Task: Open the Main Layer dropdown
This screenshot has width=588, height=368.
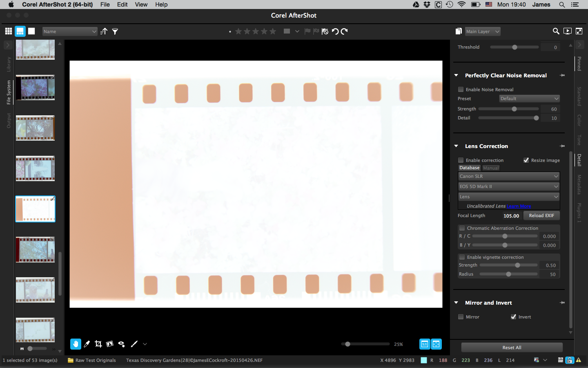Action: (x=483, y=31)
